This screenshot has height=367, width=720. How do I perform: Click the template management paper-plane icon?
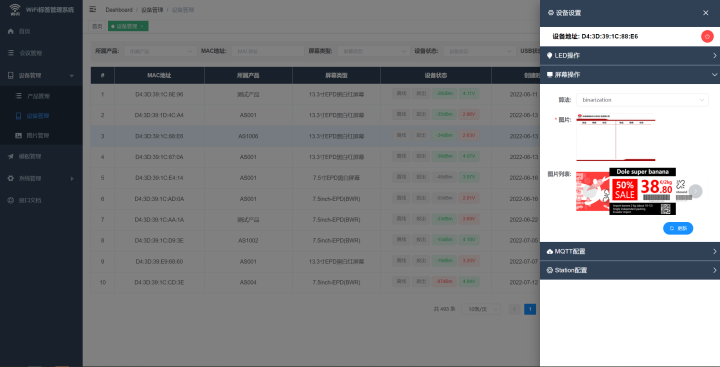point(11,157)
